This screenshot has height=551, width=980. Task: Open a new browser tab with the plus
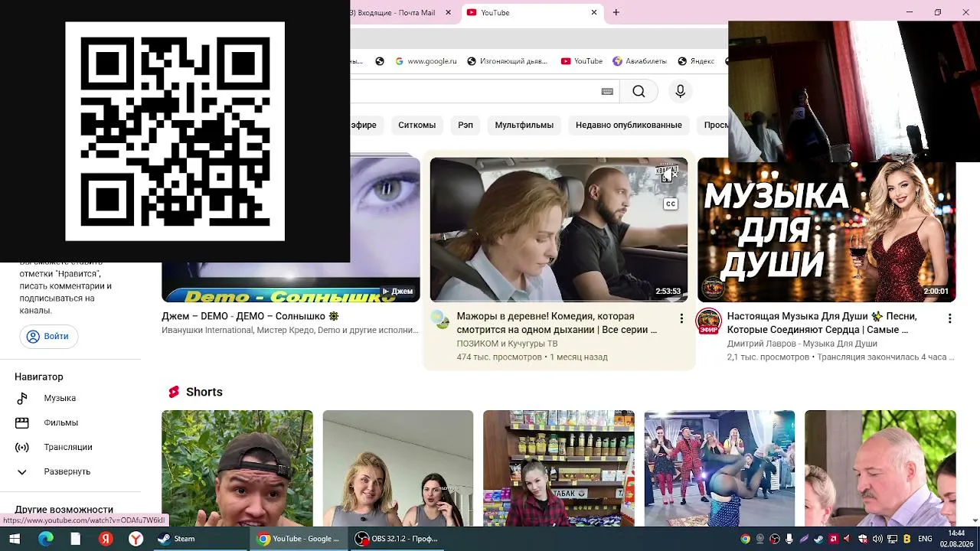[616, 12]
